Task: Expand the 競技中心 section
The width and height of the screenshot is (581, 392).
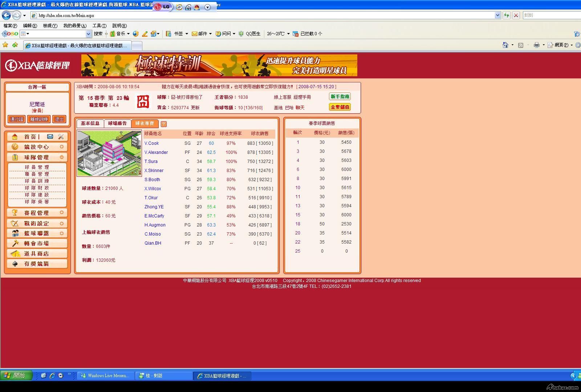Action: point(62,147)
